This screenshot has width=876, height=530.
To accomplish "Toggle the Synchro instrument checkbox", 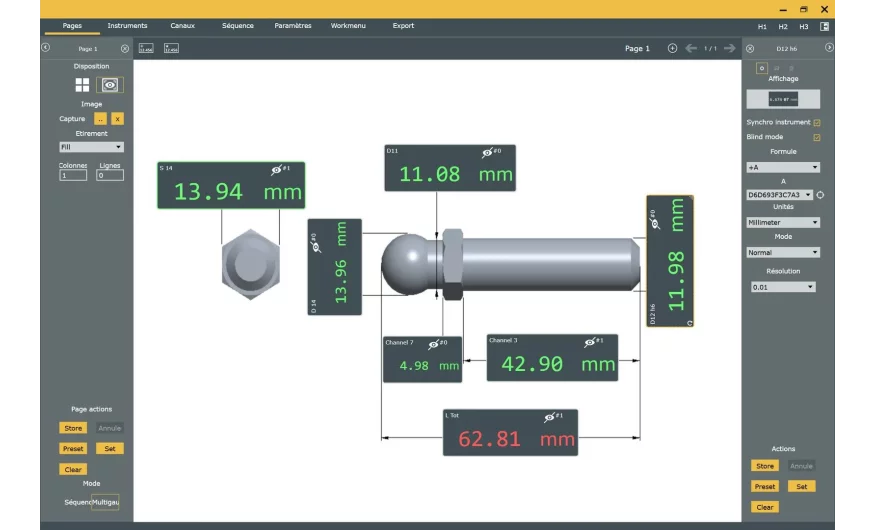I will (817, 122).
